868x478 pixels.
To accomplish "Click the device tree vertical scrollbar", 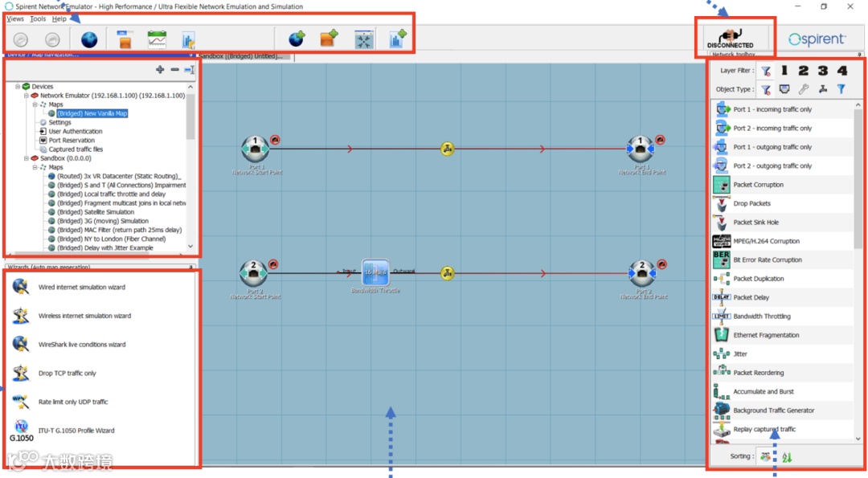I will (190, 116).
